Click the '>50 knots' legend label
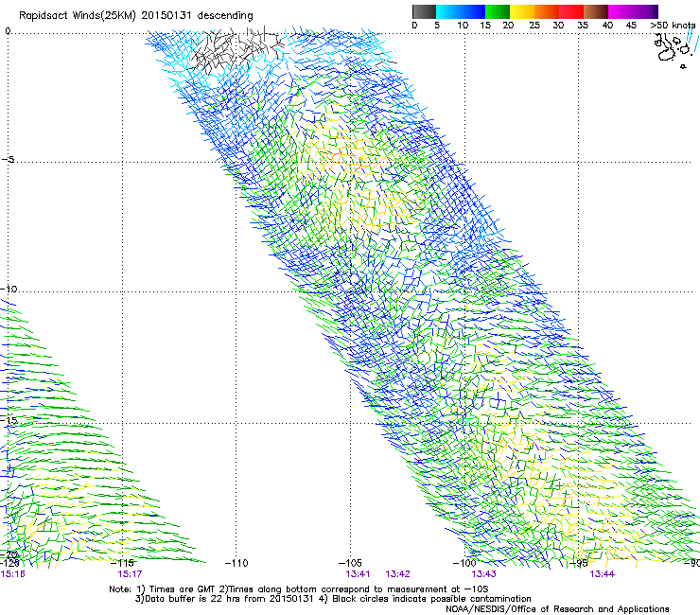 673,25
